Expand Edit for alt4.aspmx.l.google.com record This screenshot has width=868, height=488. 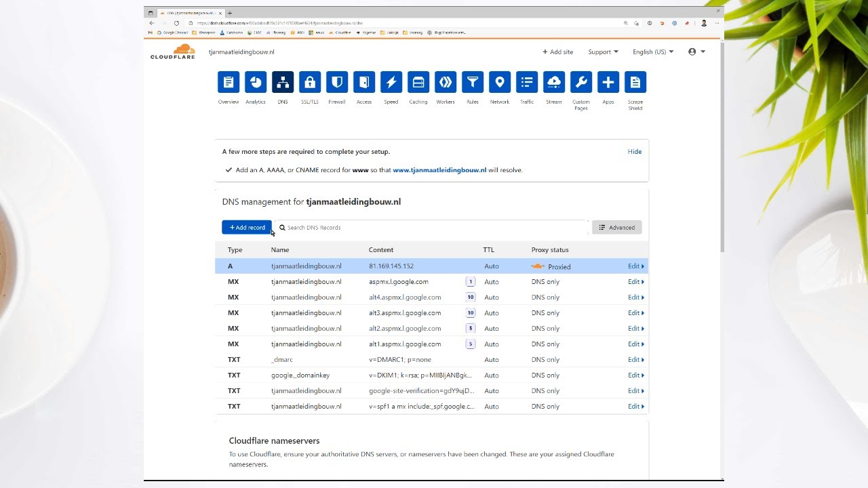pos(636,298)
